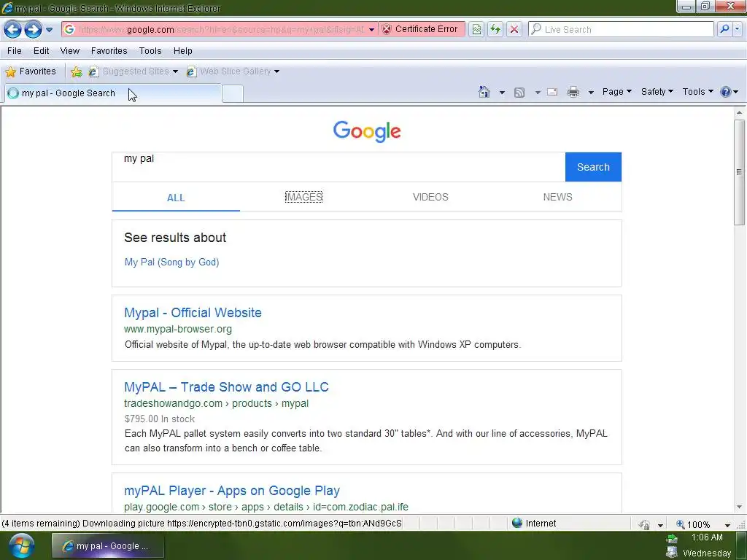Click the Internet zone globe in status bar
747x560 pixels.
coord(517,523)
